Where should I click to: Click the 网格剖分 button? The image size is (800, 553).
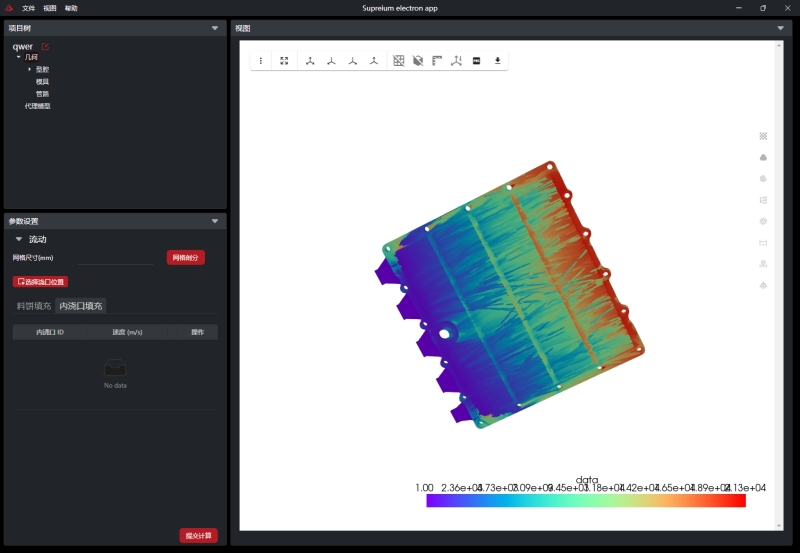click(185, 258)
